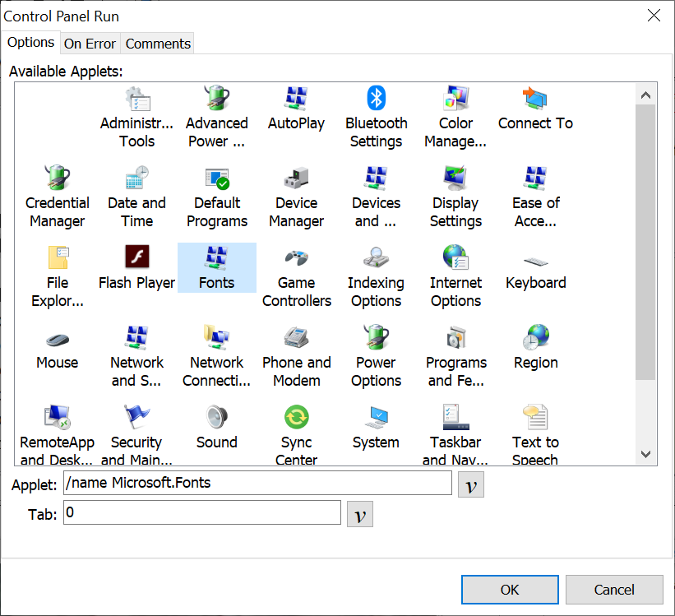Image resolution: width=675 pixels, height=616 pixels.
Task: Select the AutoPlay applet icon
Action: [x=296, y=99]
